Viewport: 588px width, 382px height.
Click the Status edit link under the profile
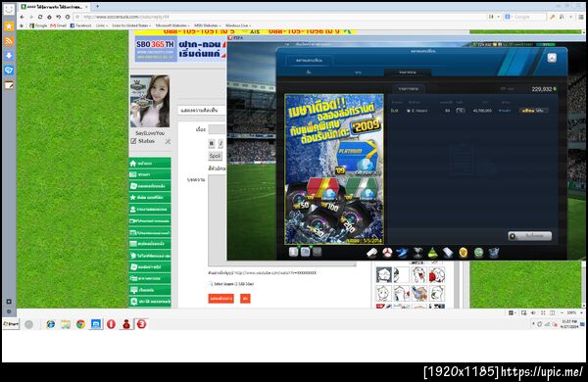coord(143,141)
